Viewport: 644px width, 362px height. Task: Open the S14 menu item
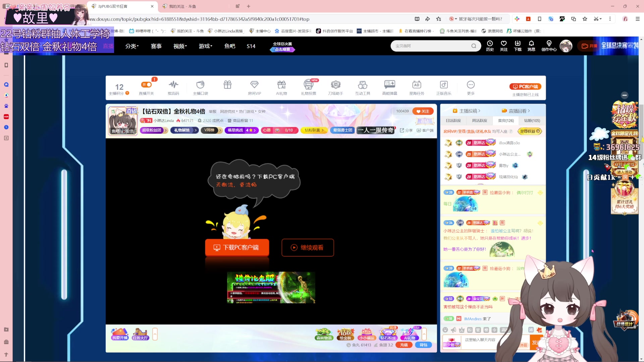coord(251,46)
